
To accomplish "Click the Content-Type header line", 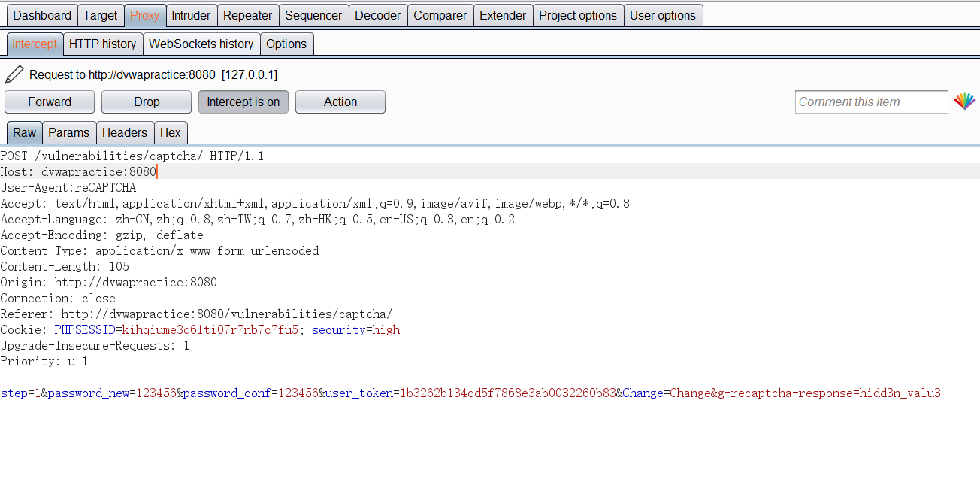I will pos(159,251).
